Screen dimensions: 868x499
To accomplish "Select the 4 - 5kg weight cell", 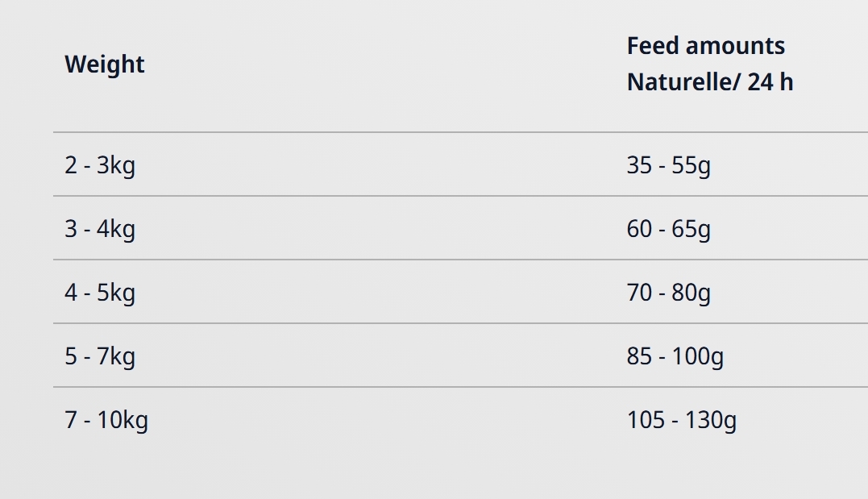I will 100,293.
